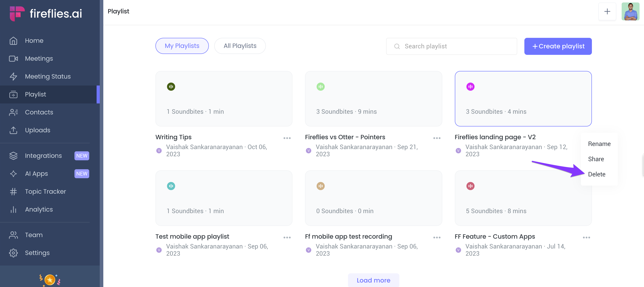Click the Writing Tips soundbite icon
Image resolution: width=644 pixels, height=287 pixels.
[x=171, y=87]
